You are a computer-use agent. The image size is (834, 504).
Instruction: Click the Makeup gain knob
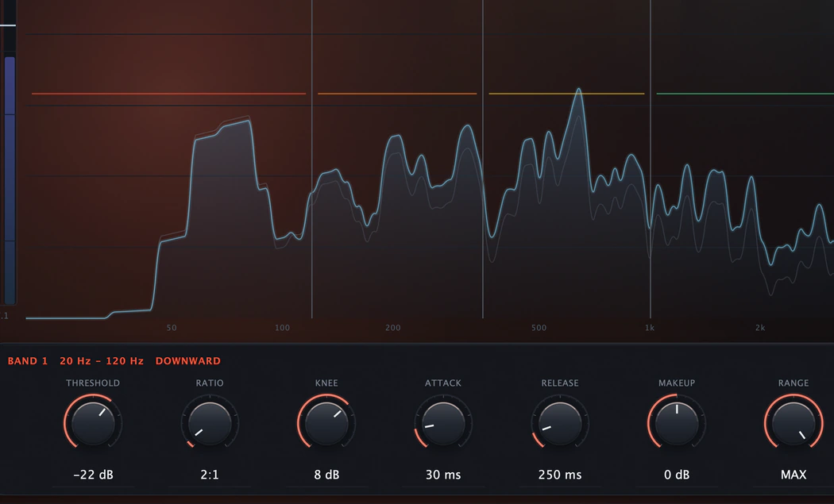point(677,424)
